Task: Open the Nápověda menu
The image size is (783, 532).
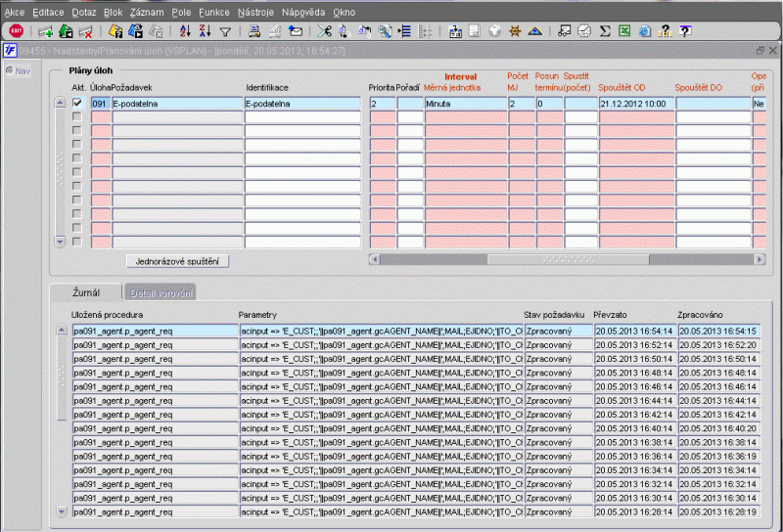Action: pos(303,12)
